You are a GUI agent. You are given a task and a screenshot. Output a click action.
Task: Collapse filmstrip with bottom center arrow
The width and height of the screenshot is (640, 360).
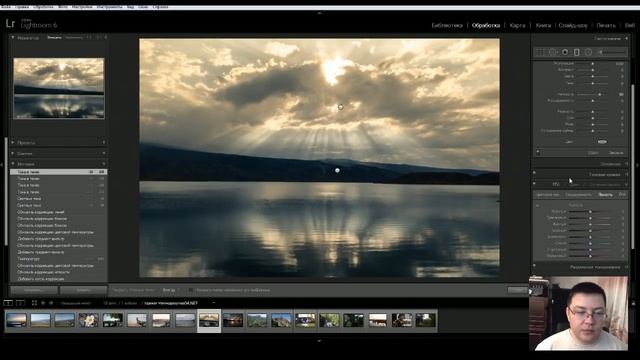[x=320, y=340]
